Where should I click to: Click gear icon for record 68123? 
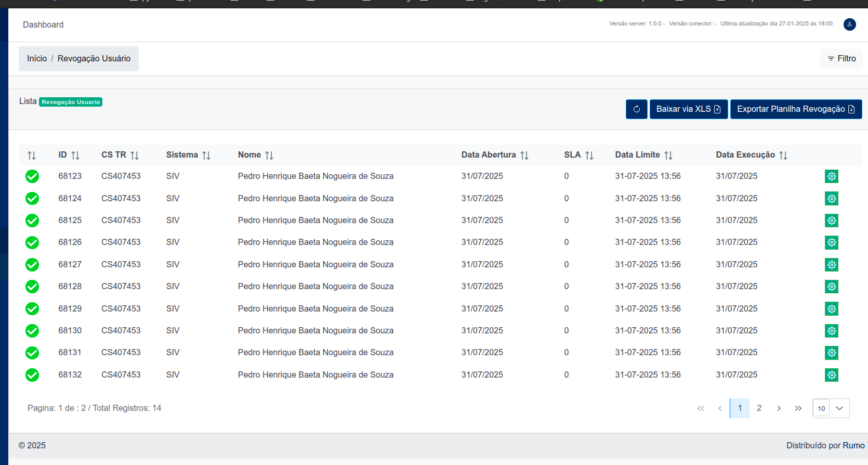[831, 176]
